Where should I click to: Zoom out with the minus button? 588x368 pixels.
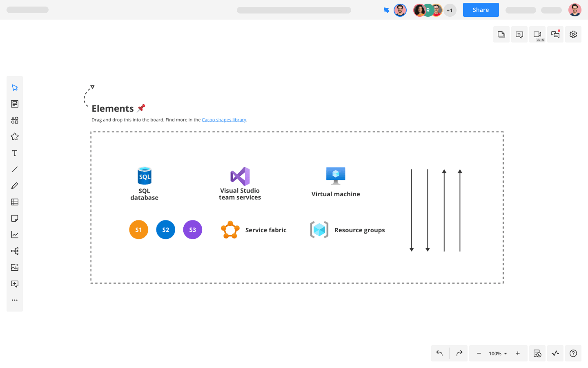479,353
